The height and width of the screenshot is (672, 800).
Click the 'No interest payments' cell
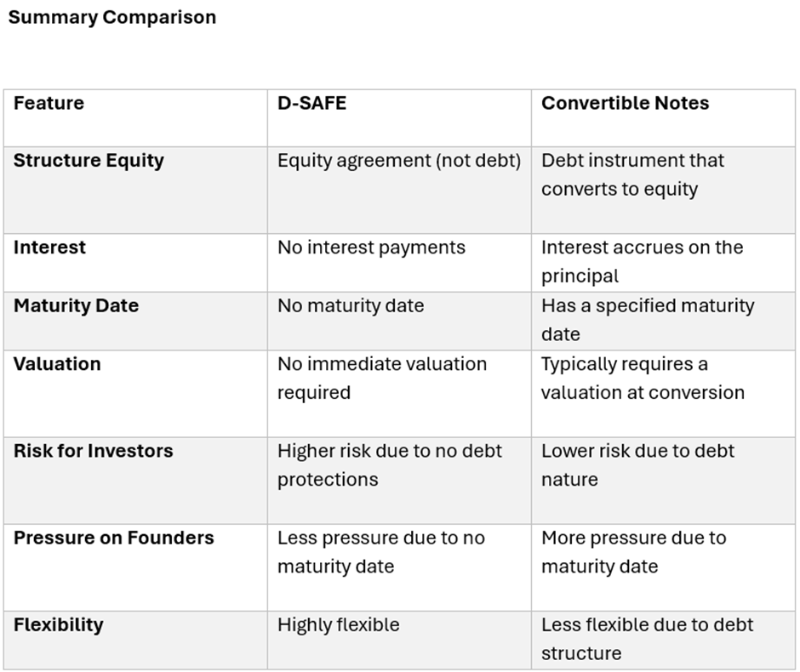(x=371, y=248)
